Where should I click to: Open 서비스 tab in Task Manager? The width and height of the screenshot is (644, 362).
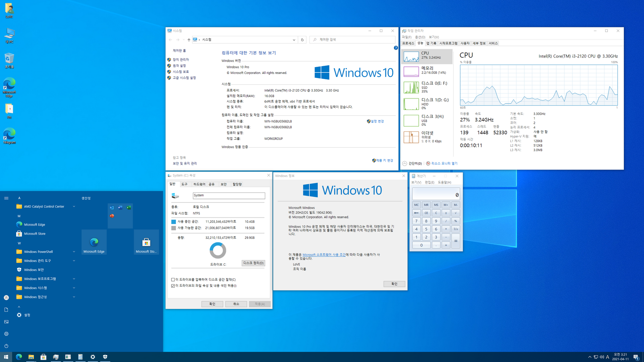[x=493, y=43]
